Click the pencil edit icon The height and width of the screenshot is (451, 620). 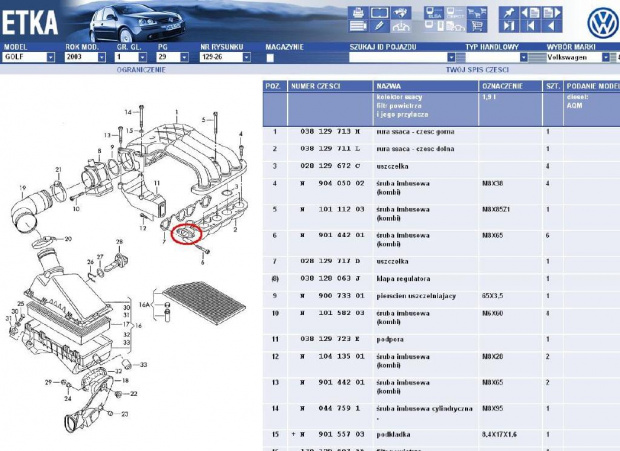[380, 26]
